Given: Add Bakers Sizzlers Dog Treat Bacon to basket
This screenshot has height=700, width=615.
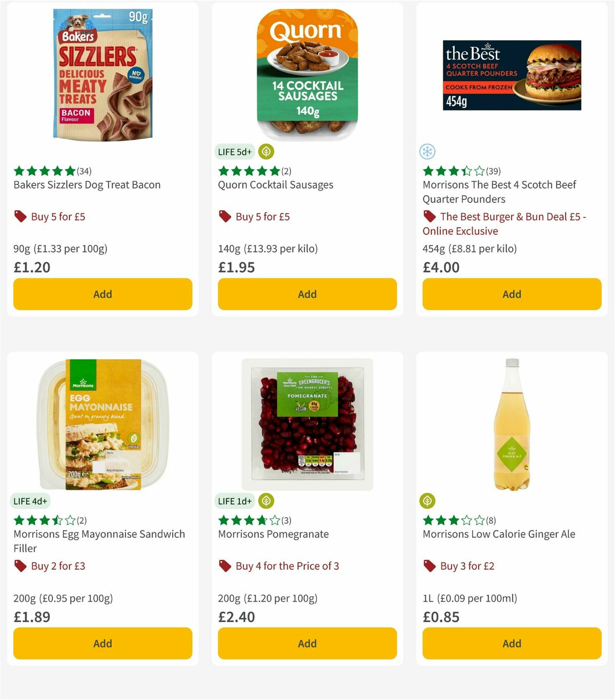Looking at the screenshot, I should coord(102,294).
